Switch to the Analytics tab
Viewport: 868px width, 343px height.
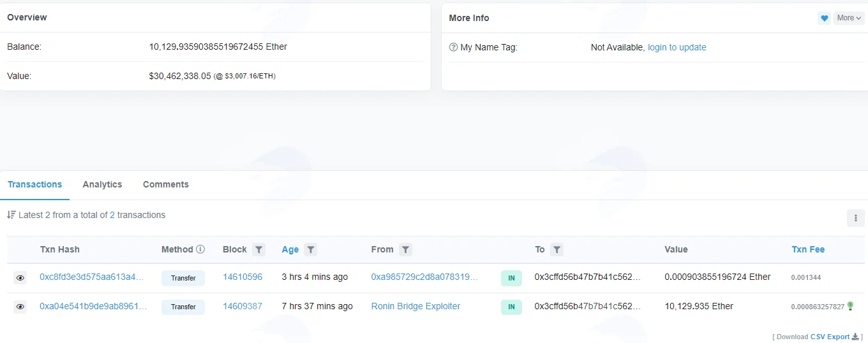point(102,184)
